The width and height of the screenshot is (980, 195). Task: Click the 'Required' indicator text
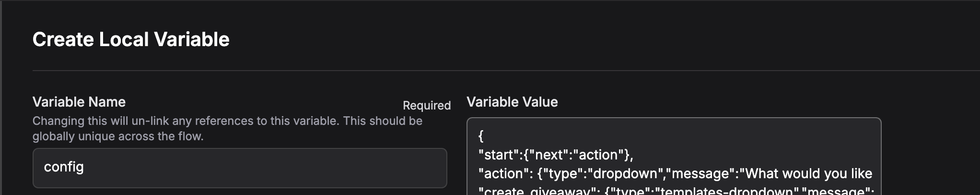(427, 105)
